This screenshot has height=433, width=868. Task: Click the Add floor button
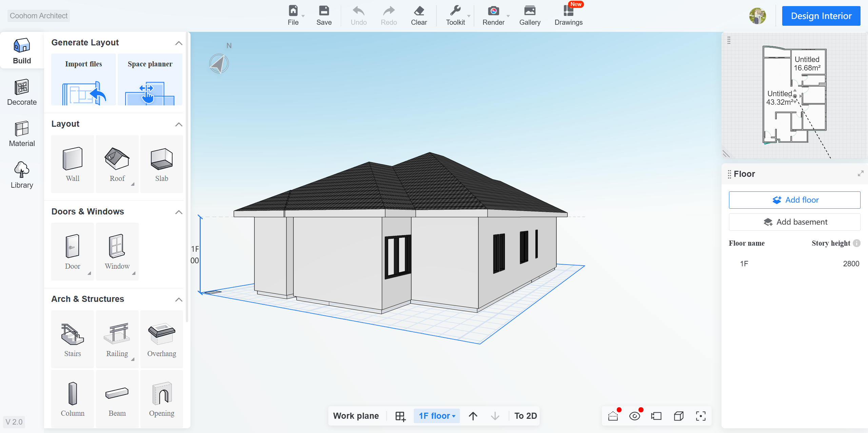click(794, 200)
